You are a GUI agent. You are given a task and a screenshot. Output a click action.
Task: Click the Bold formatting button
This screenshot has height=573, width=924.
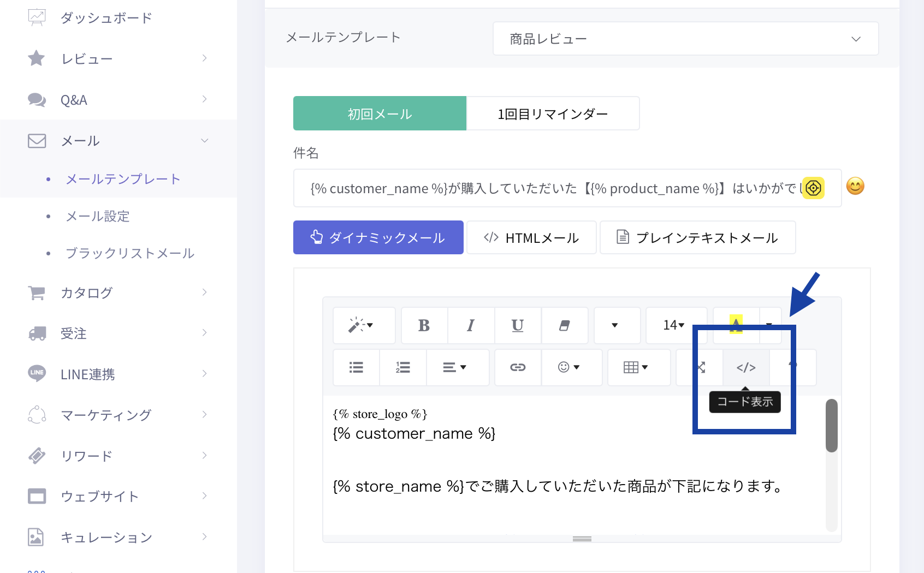point(424,326)
